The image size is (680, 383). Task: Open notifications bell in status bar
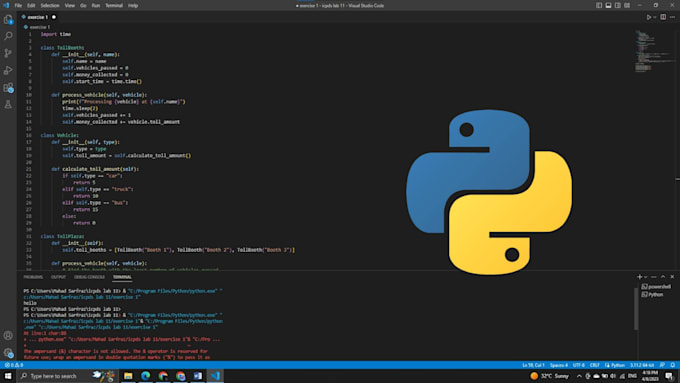tap(673, 365)
